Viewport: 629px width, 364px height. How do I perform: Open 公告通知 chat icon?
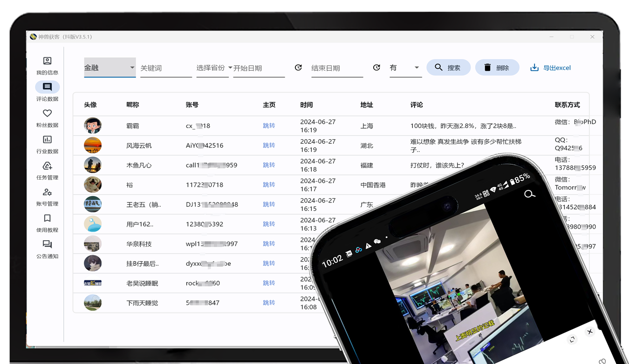pos(47,244)
